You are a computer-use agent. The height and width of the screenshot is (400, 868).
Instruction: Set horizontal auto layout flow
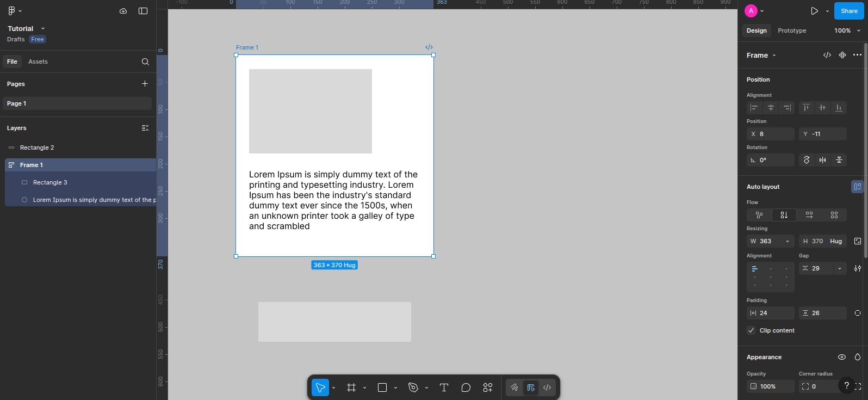point(809,215)
